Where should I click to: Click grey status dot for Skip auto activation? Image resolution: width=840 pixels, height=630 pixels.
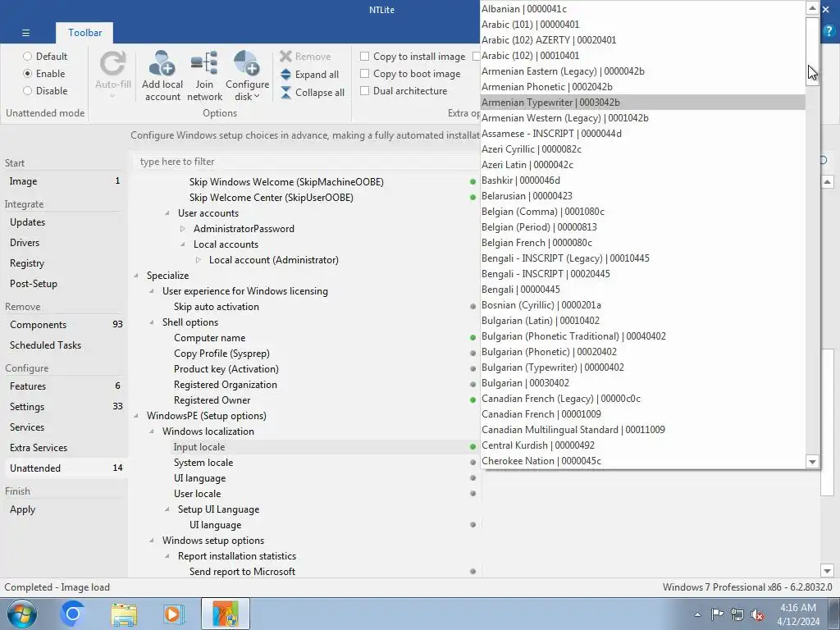point(472,307)
